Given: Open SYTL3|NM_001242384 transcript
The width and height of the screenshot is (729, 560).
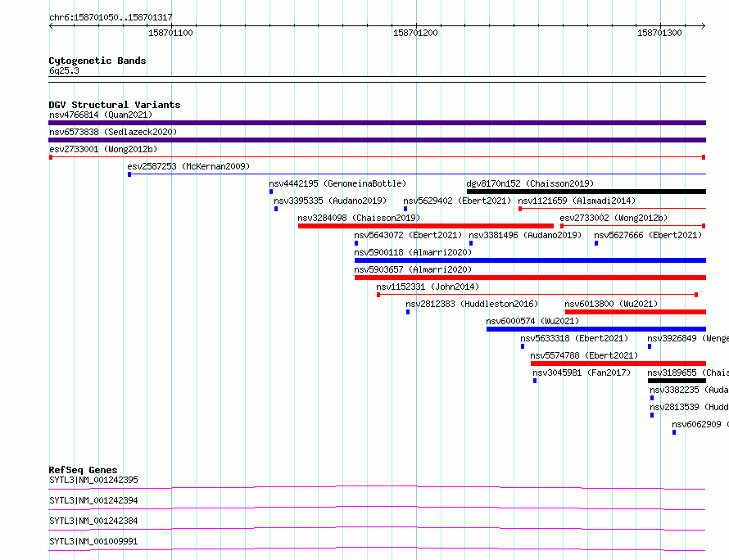Looking at the screenshot, I should pyautogui.click(x=93, y=521).
